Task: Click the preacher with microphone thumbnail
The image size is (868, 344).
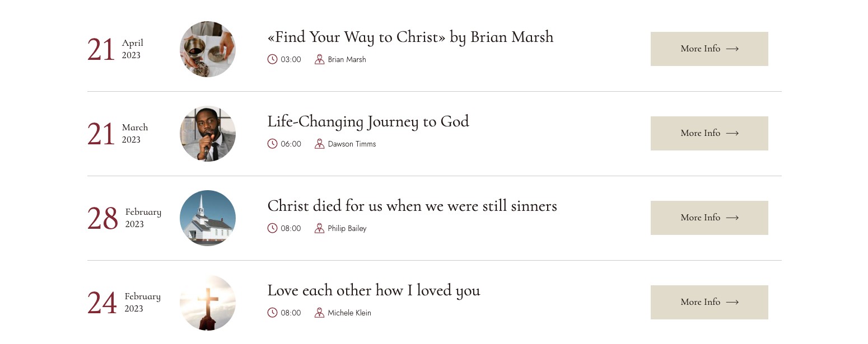Action: 208,134
